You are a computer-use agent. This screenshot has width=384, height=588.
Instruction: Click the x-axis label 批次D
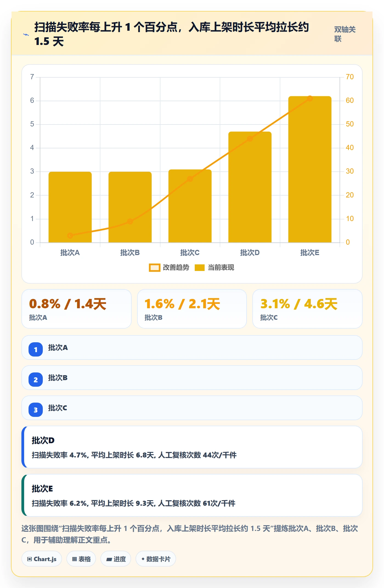point(250,253)
